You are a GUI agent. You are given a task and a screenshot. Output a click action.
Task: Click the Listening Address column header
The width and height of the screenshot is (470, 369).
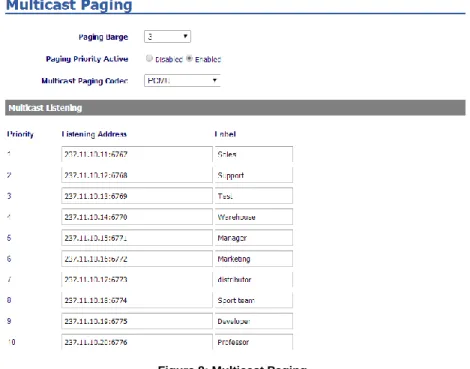(94, 134)
